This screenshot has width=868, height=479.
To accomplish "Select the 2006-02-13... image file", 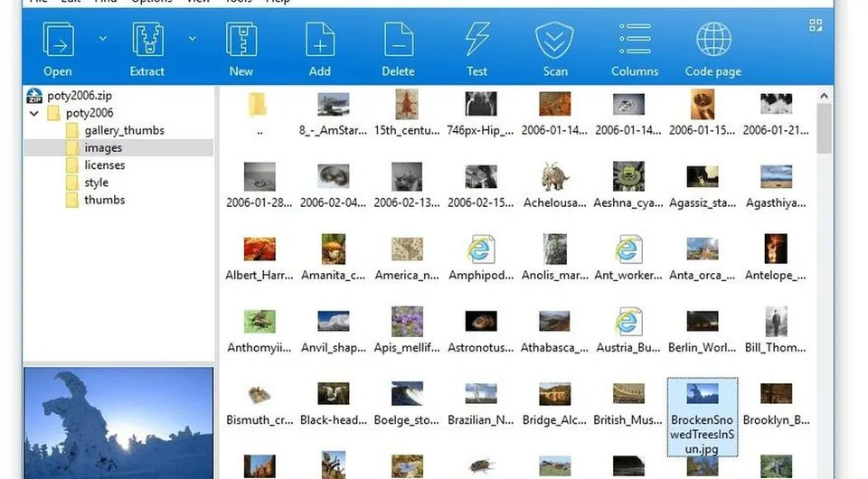I will click(407, 186).
